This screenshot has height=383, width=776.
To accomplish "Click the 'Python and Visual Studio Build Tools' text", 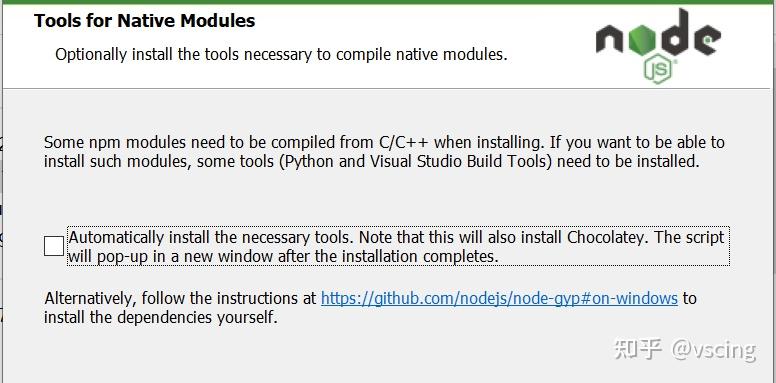I will (x=415, y=162).
